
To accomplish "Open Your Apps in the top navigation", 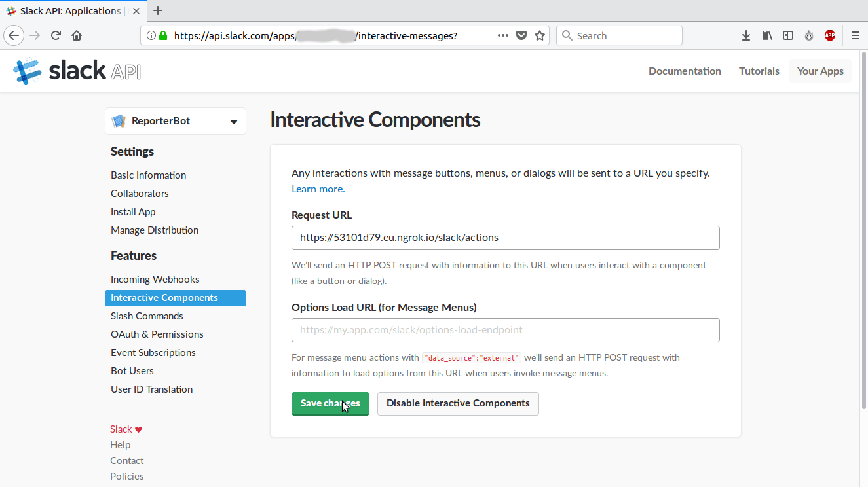I will pyautogui.click(x=820, y=71).
